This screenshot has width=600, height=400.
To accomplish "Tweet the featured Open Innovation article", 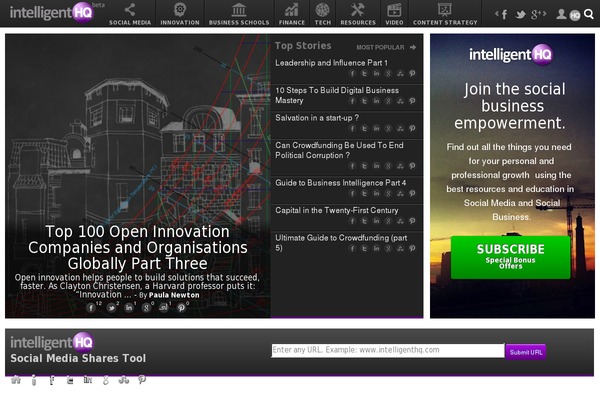I will pos(111,307).
